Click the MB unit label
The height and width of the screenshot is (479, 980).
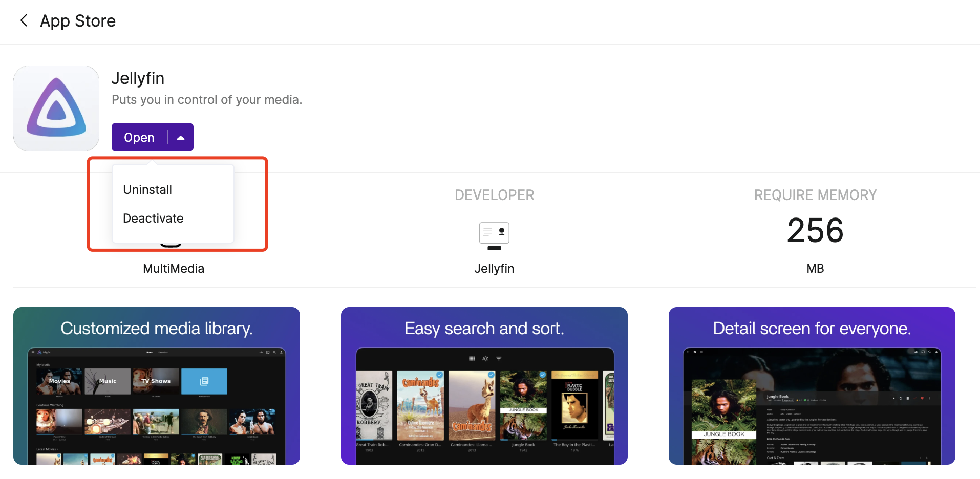point(815,269)
